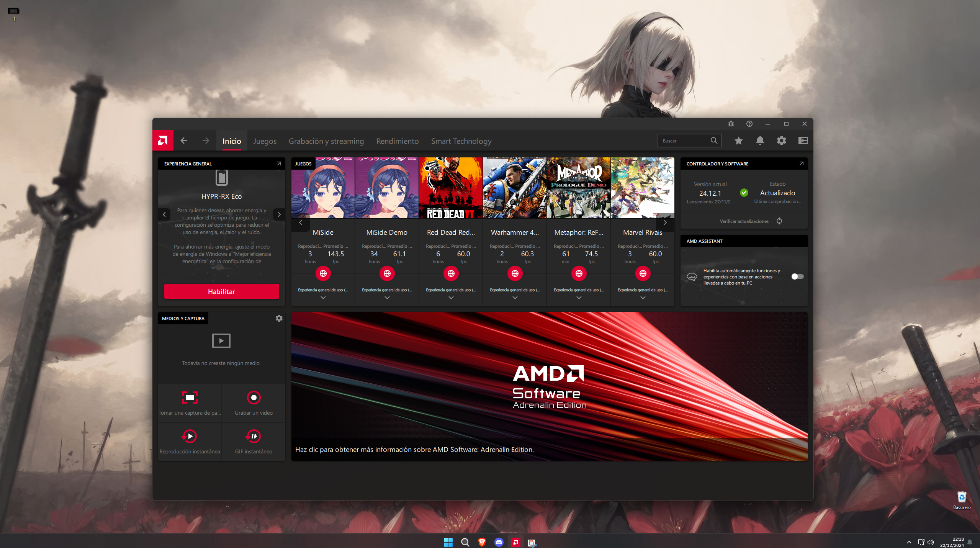Open Metaphor Prologue Demo thumbnail

[x=579, y=188]
